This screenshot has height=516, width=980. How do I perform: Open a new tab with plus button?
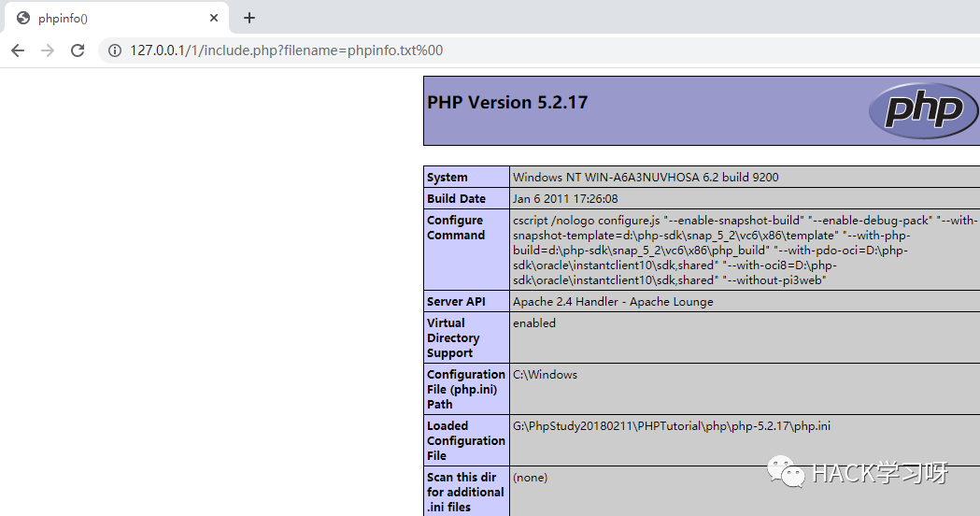pyautogui.click(x=249, y=18)
